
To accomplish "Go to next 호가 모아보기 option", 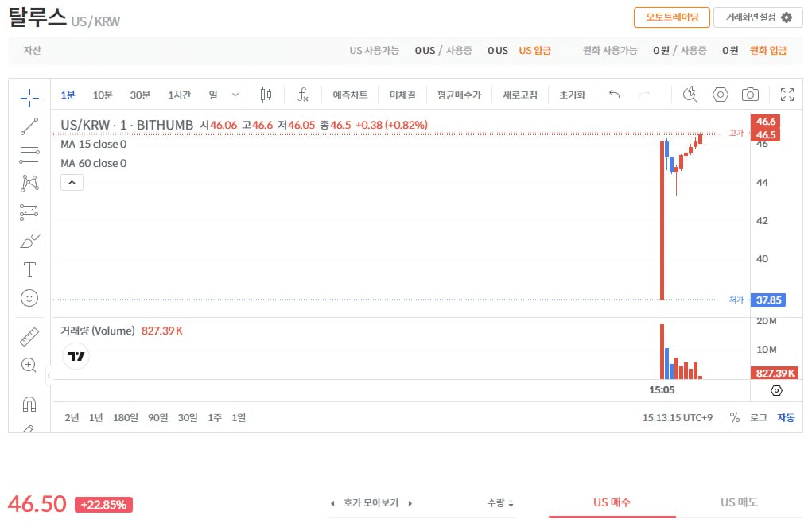I will click(410, 503).
